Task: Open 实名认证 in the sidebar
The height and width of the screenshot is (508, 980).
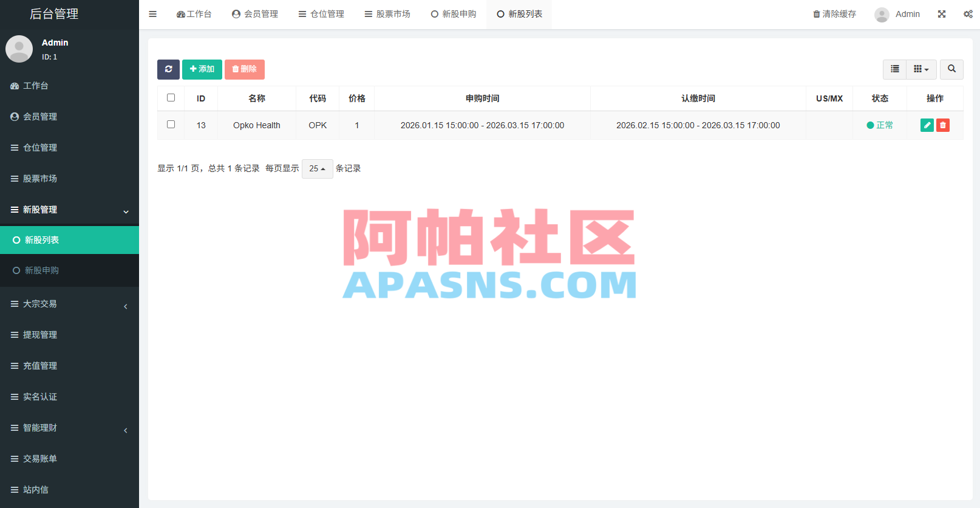Action: (69, 397)
